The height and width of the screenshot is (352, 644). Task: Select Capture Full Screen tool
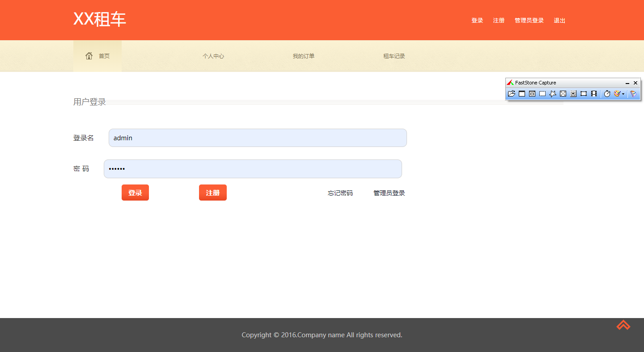(563, 94)
